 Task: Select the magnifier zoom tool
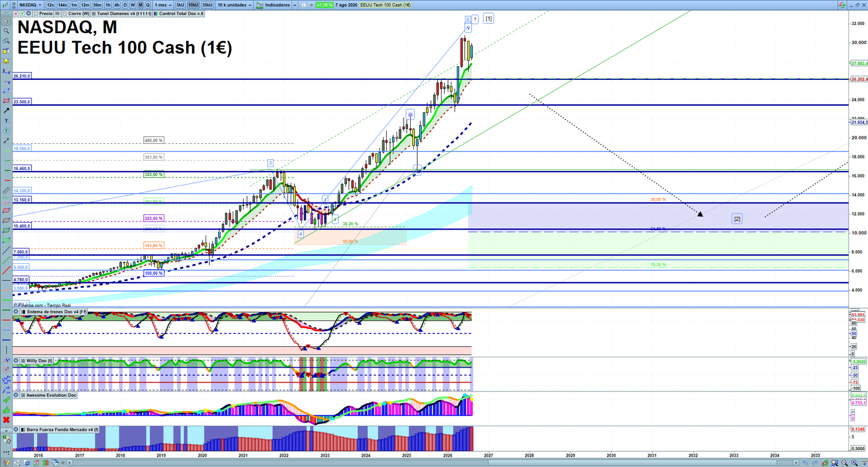pyautogui.click(x=6, y=30)
